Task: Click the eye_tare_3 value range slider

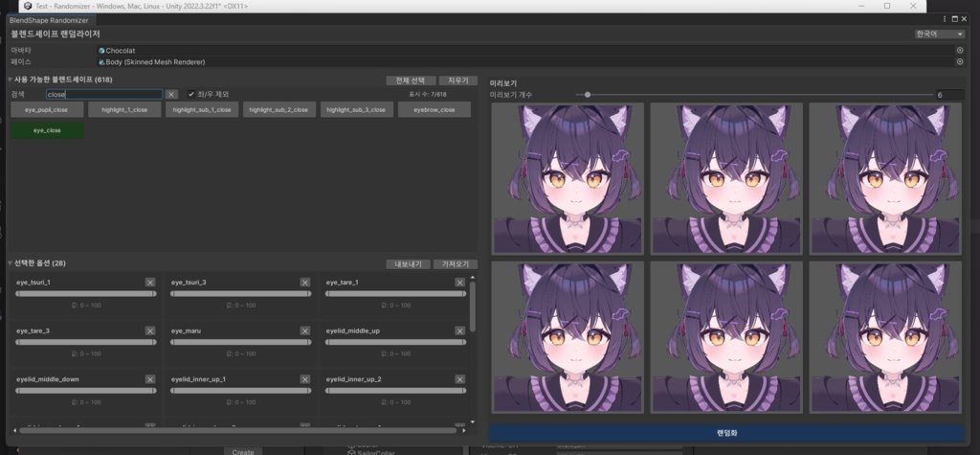Action: point(85,342)
